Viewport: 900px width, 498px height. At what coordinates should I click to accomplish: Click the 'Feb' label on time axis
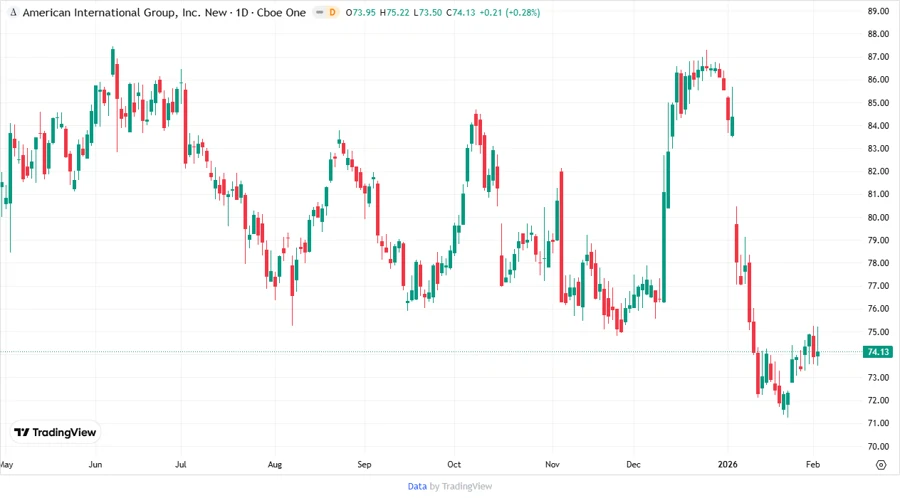[813, 465]
